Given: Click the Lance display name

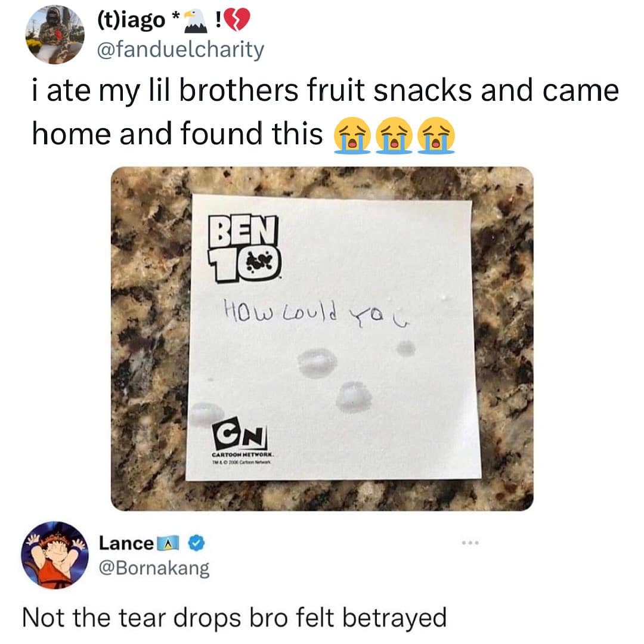Looking at the screenshot, I should 126,543.
